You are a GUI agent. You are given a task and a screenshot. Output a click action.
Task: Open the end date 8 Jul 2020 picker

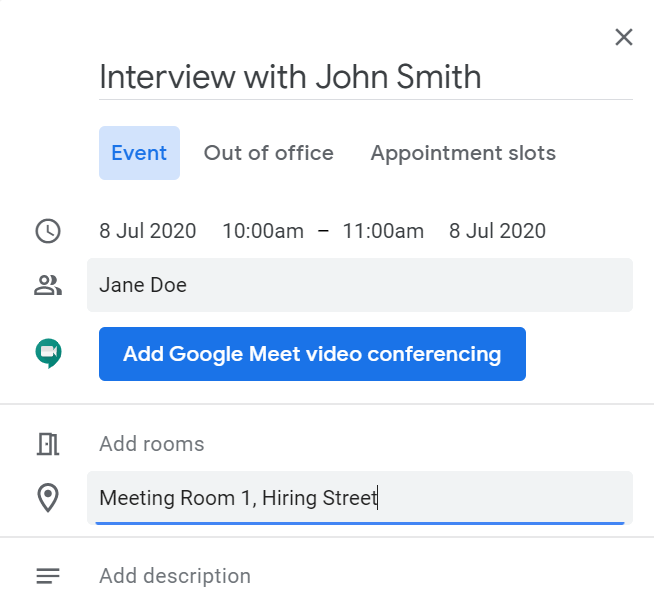pos(497,231)
